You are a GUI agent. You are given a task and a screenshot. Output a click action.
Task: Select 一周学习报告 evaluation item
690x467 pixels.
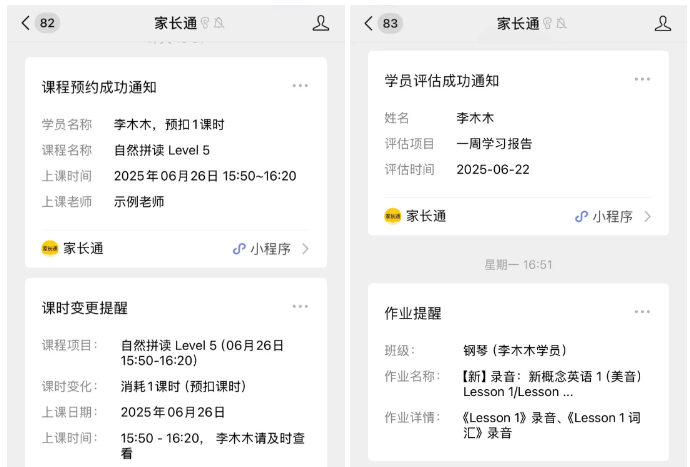[x=494, y=143]
